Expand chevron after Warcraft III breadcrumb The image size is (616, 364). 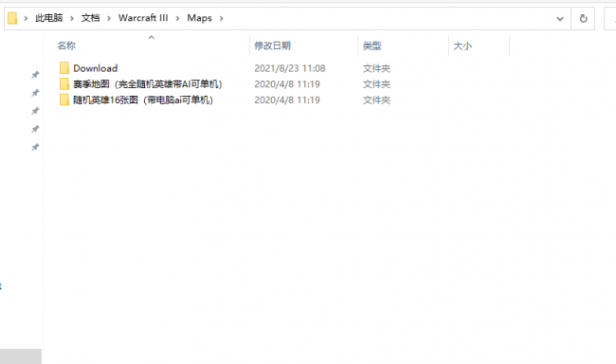pos(177,18)
